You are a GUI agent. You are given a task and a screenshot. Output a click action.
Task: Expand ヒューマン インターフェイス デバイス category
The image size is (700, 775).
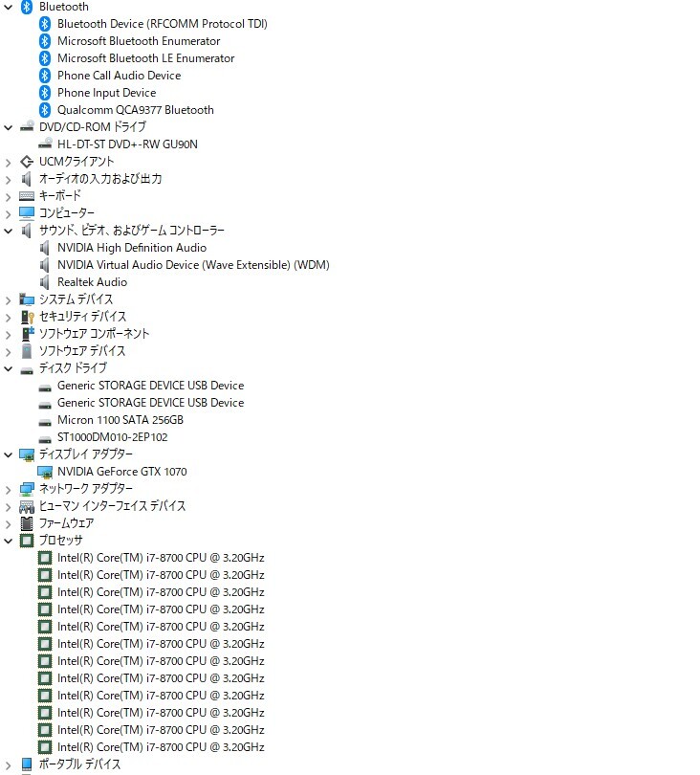[x=8, y=507]
